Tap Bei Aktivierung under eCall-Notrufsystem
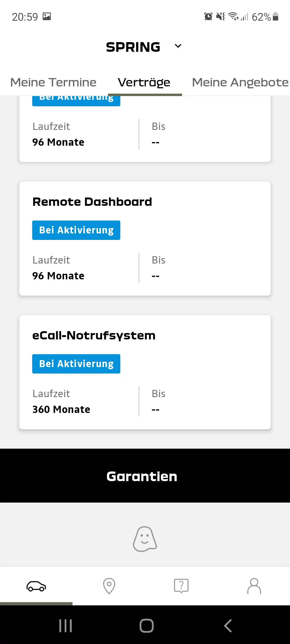The width and height of the screenshot is (290, 644). pos(76,364)
